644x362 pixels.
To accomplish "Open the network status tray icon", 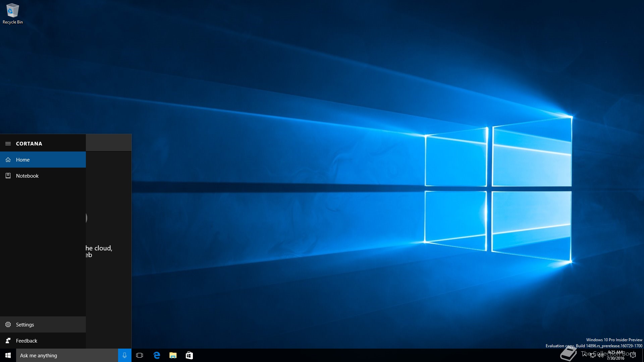I will 593,355.
